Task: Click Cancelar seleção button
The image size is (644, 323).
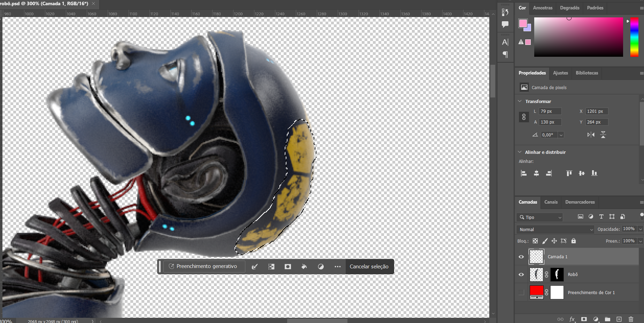Action: tap(369, 266)
